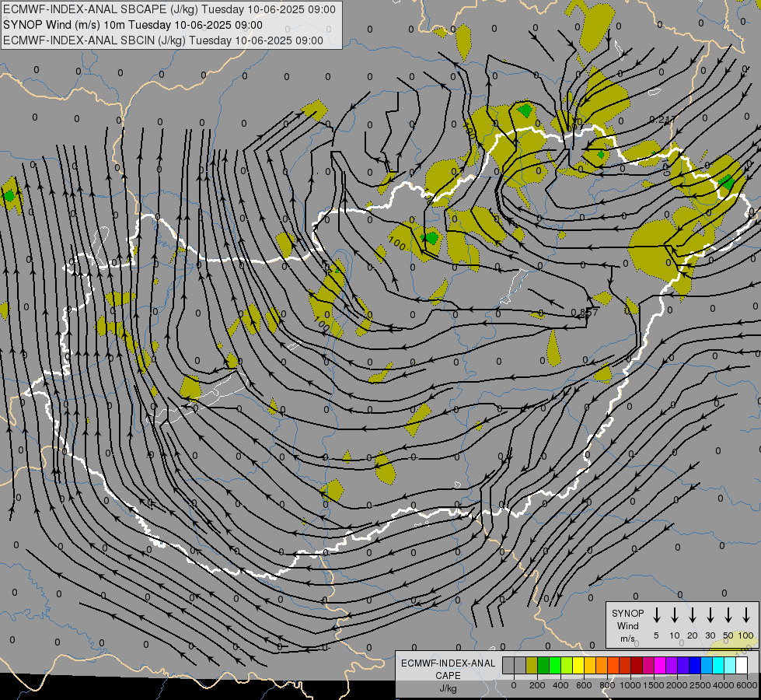Viewport: 761px width, 700px height.
Task: Click the 400 label under the color scale
Action: 560,685
